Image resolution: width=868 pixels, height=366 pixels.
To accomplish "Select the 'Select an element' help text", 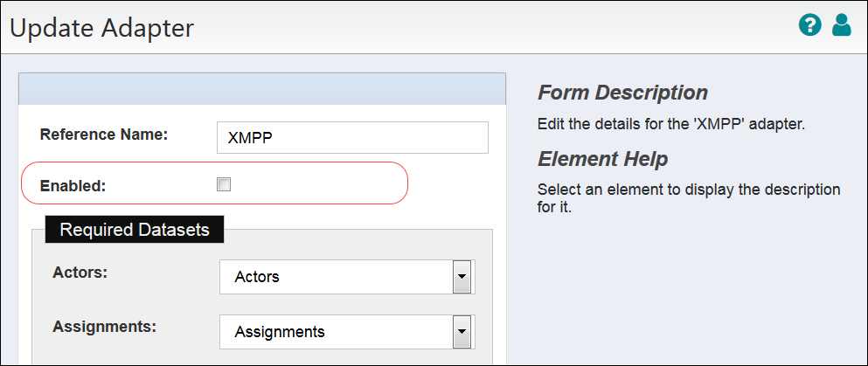I will pyautogui.click(x=689, y=199).
